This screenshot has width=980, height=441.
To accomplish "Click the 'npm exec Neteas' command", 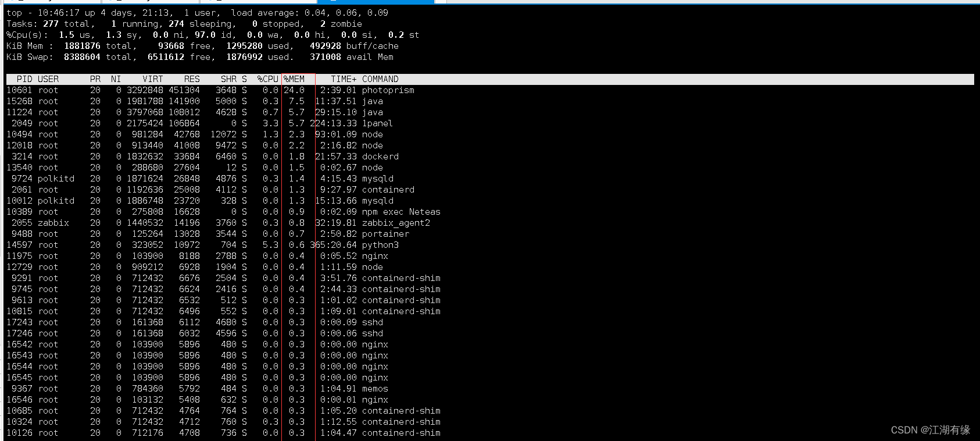I will coord(401,212).
